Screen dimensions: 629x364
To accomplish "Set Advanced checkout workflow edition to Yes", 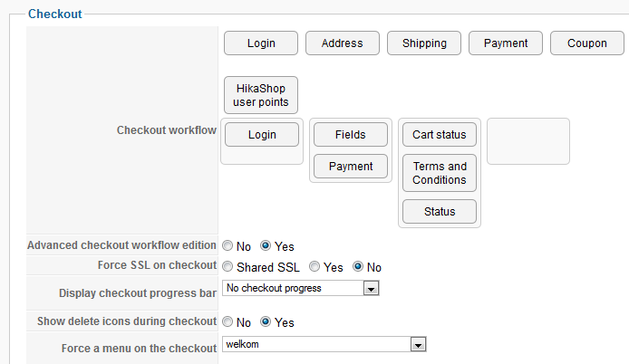I will pos(266,245).
